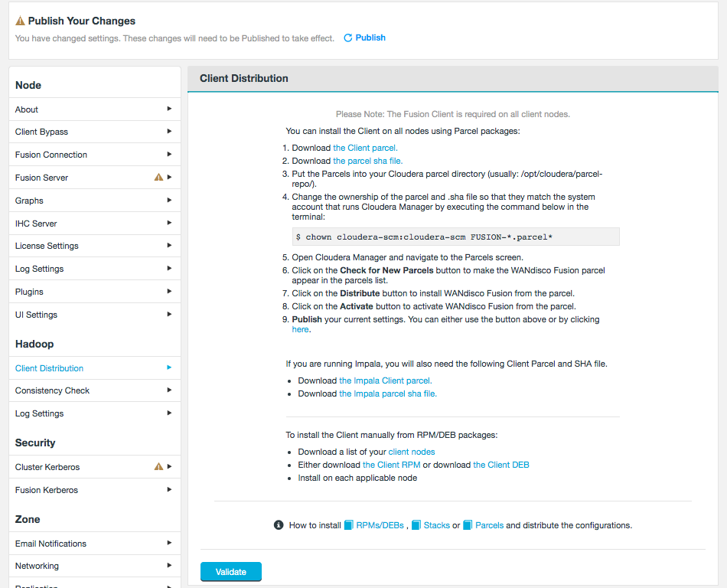This screenshot has height=588, width=727.
Task: Click the info icon beside How to install
Action: 279,525
